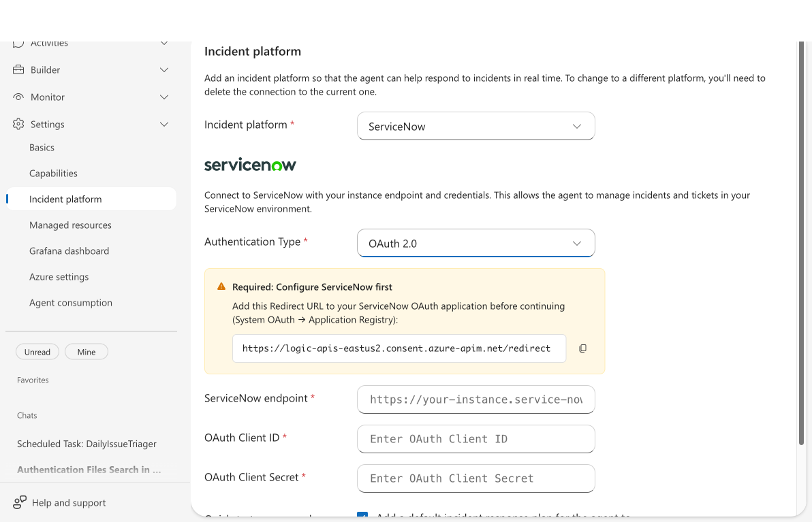Click the Redirect URL text box
The width and height of the screenshot is (812, 522).
[x=399, y=348]
